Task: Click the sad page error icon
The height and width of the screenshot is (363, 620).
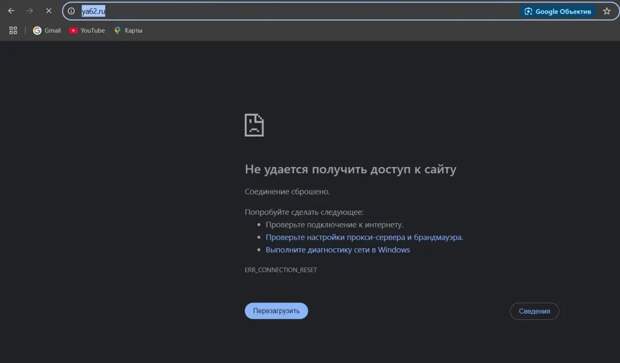Action: (254, 125)
